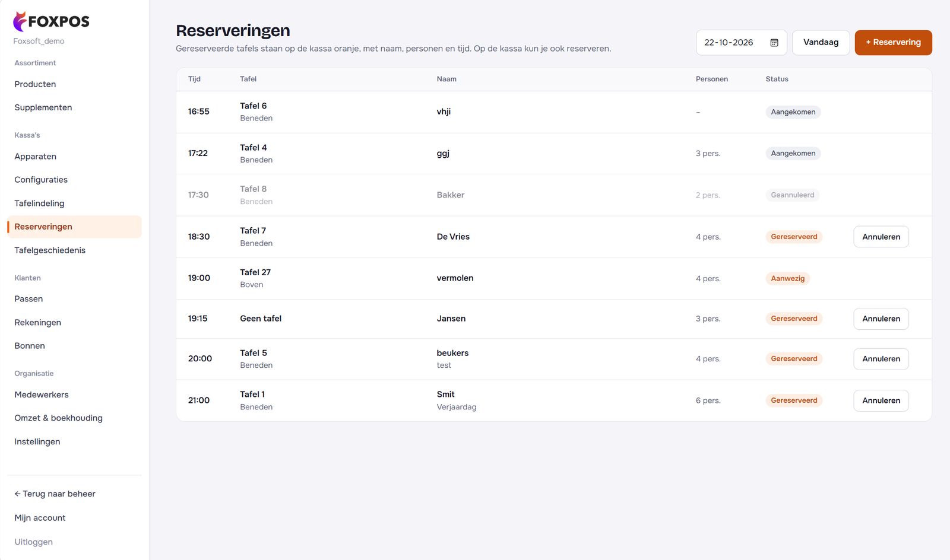Jump to today with Vandaag button
Image resolution: width=950 pixels, height=560 pixels.
click(821, 43)
